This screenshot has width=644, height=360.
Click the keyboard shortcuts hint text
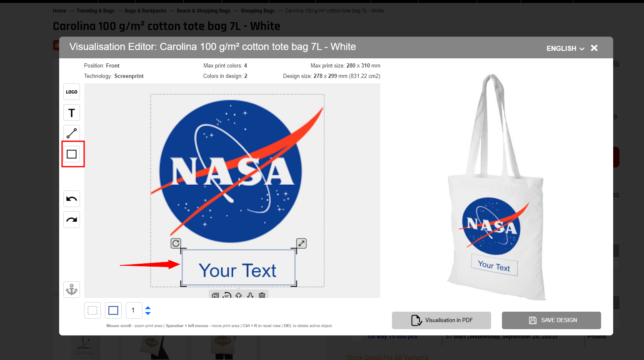tap(220, 326)
